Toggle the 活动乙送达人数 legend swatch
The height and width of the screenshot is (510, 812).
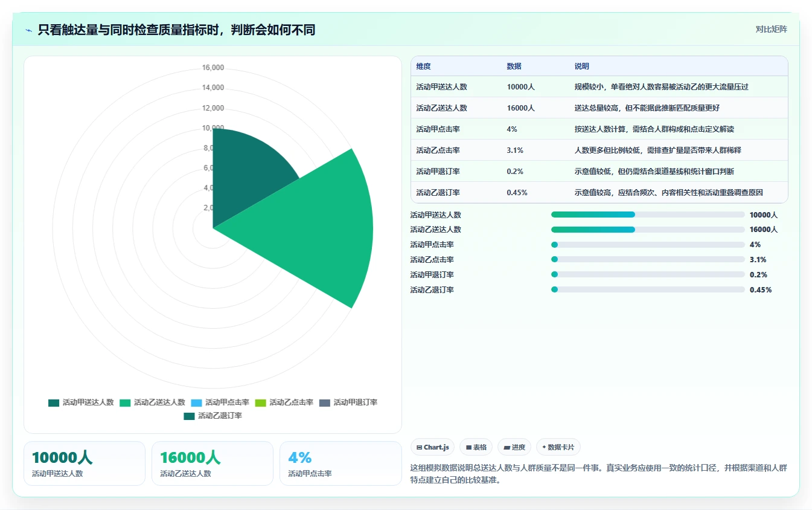[125, 402]
